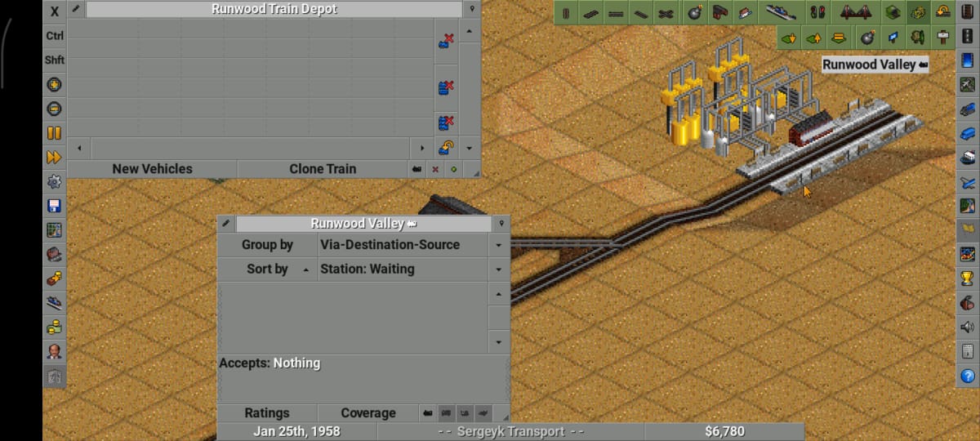Select the raise land tool
Image resolution: width=980 pixels, height=441 pixels.
(x=813, y=38)
